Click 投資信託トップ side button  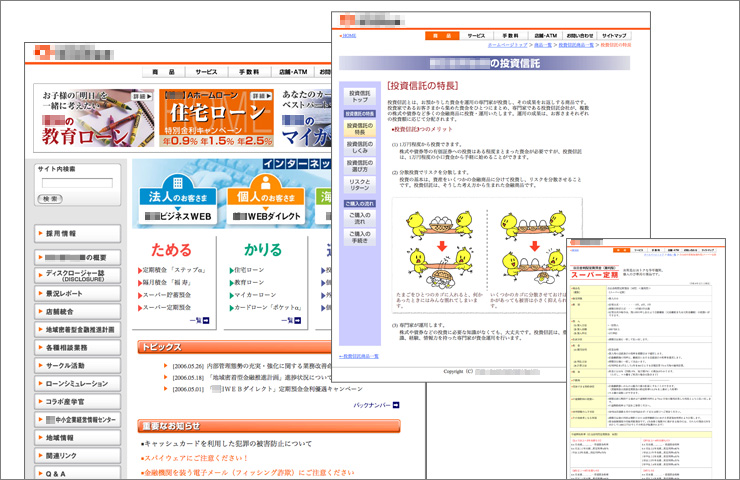pyautogui.click(x=360, y=96)
